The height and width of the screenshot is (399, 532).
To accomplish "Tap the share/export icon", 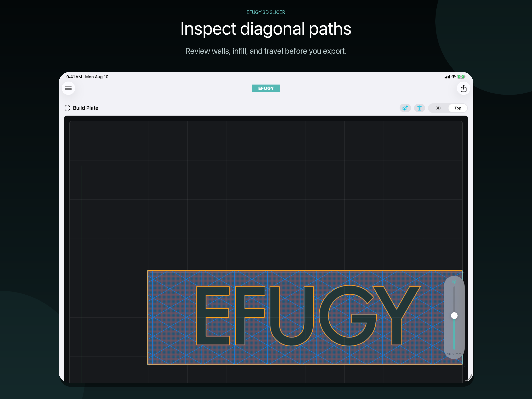I will pyautogui.click(x=463, y=89).
